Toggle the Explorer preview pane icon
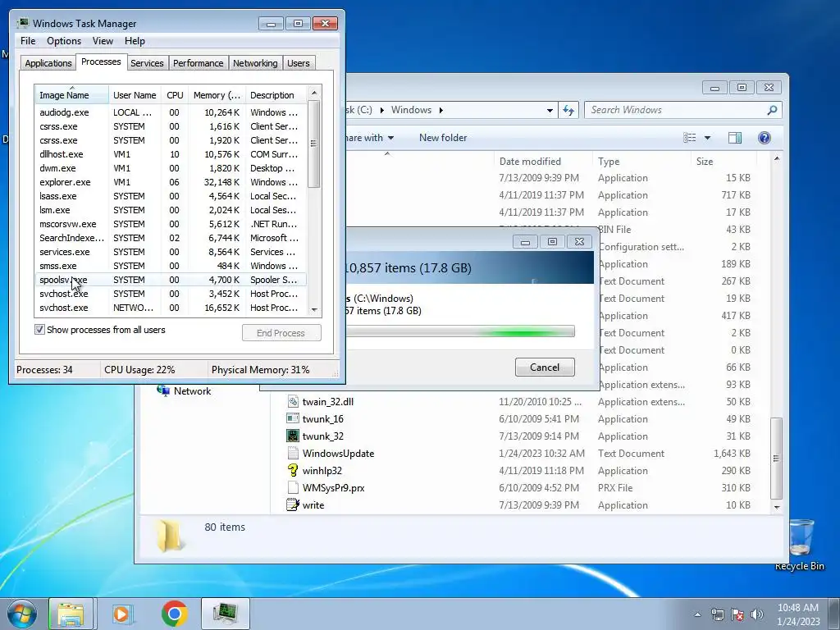 coord(735,138)
